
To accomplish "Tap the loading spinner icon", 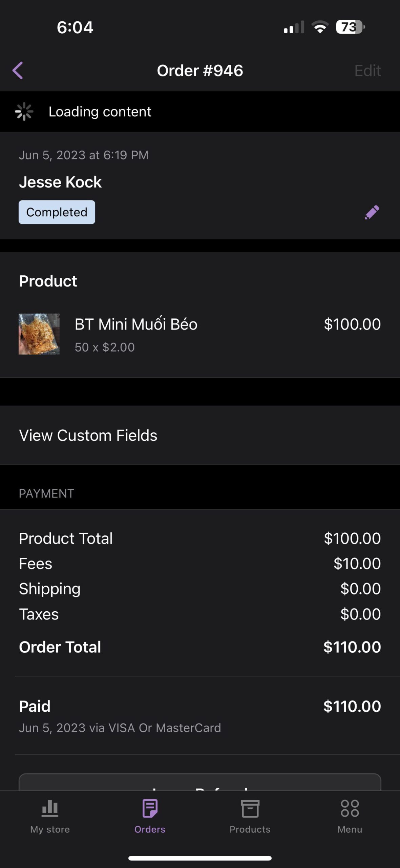I will coord(24,112).
